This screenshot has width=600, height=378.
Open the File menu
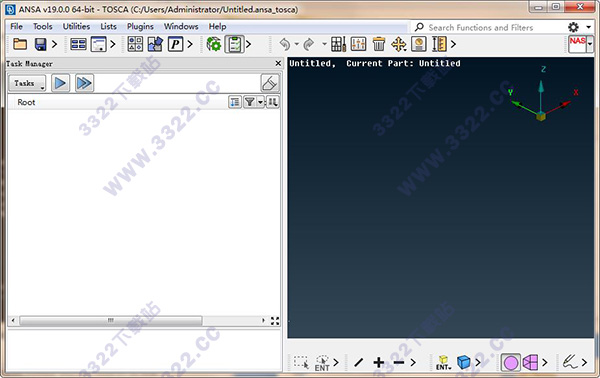click(x=16, y=26)
